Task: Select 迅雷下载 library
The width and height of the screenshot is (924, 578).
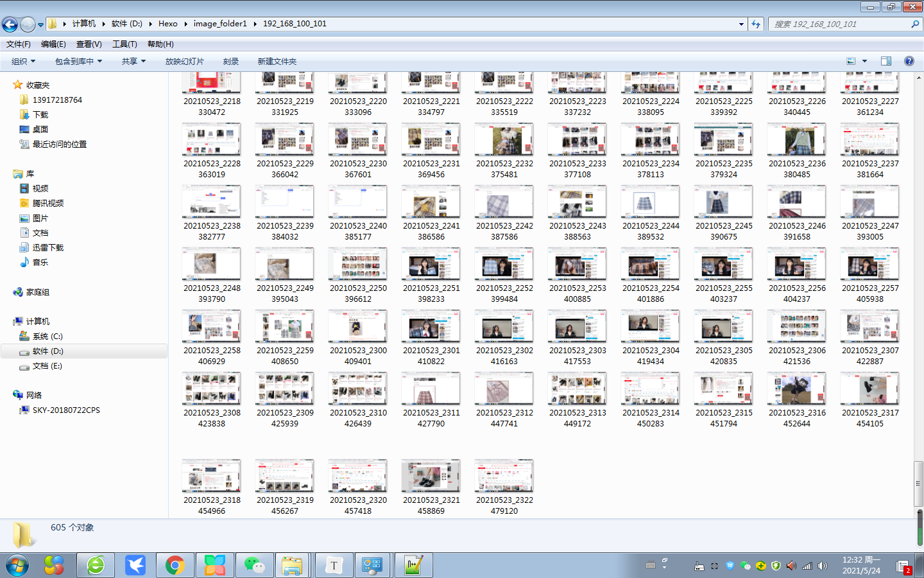Action: [x=48, y=247]
